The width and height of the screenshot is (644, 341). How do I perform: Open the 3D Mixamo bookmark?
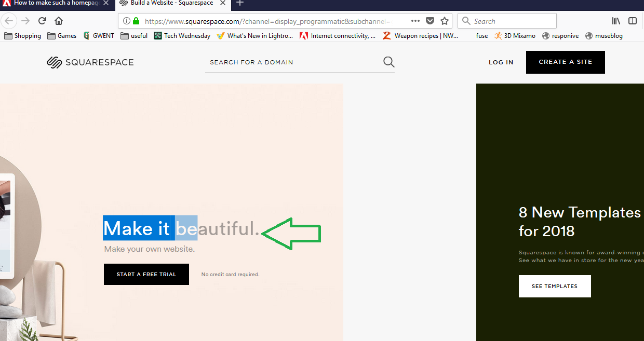pos(515,36)
